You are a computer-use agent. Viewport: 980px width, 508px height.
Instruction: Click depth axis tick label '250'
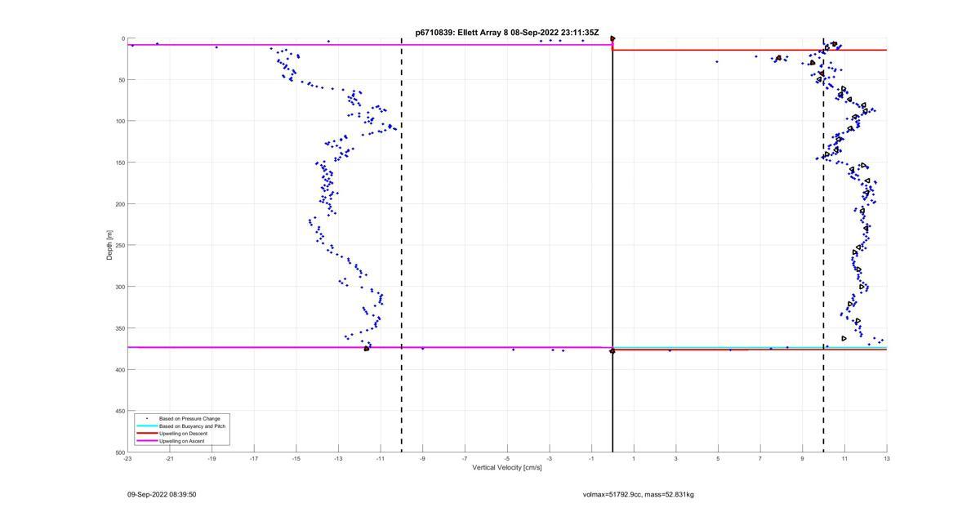(120, 245)
